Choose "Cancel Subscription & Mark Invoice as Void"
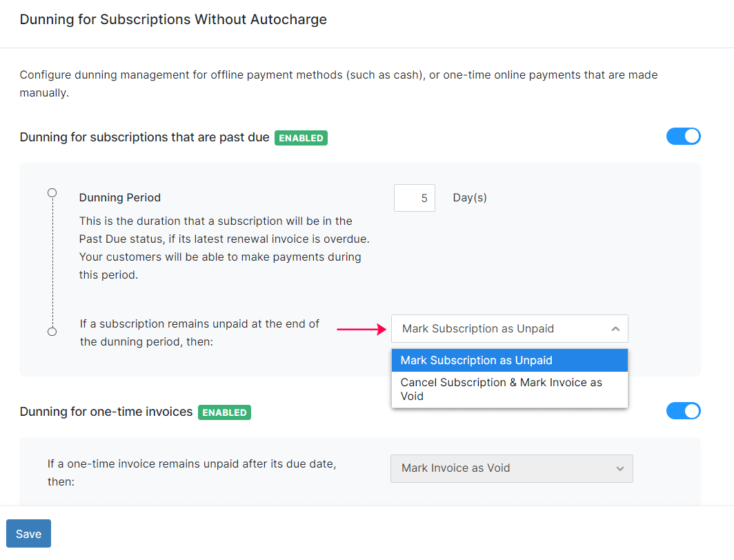This screenshot has height=560, width=734. click(x=509, y=389)
